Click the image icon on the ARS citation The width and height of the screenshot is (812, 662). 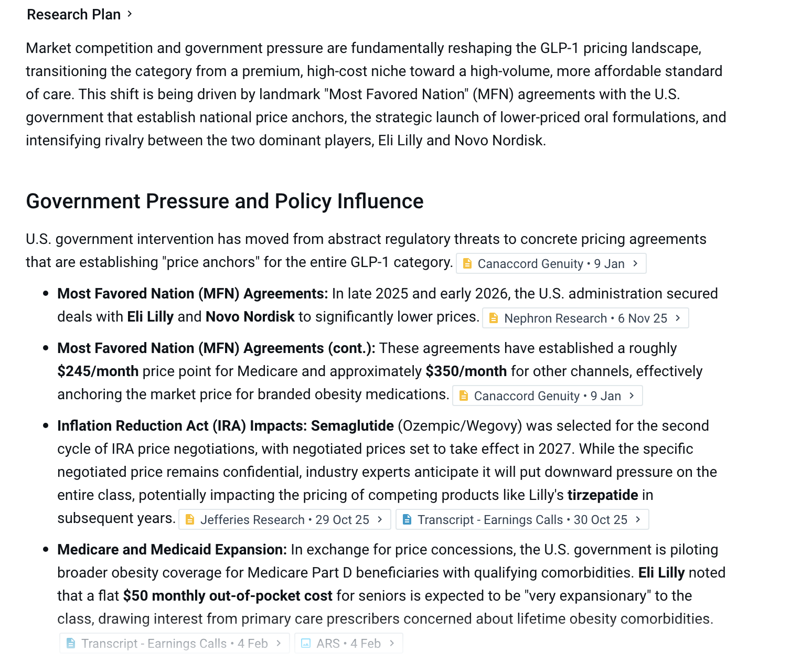(x=306, y=643)
